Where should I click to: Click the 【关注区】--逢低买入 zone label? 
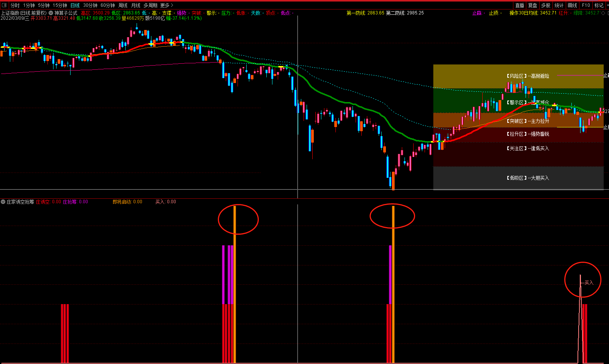[528, 149]
